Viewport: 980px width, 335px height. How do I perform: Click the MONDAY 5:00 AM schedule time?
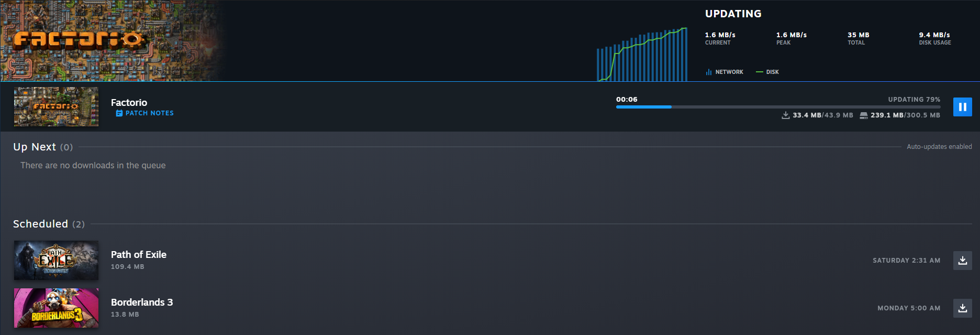pyautogui.click(x=909, y=308)
